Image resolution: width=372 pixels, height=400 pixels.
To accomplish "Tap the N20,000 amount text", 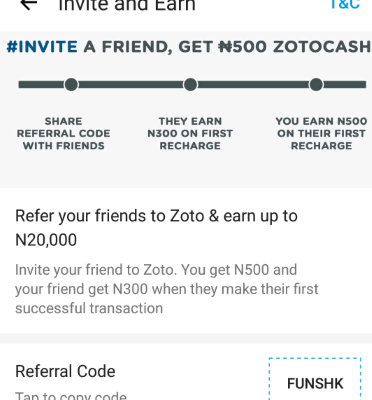I will [x=46, y=240].
